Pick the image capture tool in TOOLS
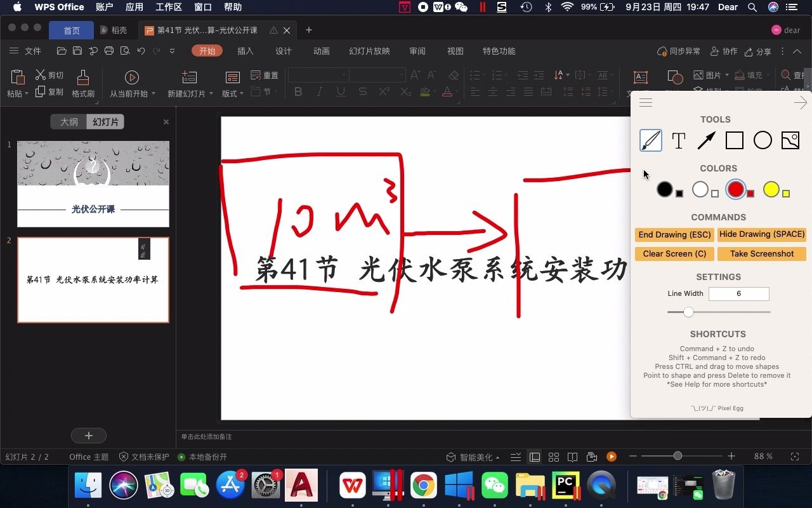The height and width of the screenshot is (508, 812). point(790,140)
